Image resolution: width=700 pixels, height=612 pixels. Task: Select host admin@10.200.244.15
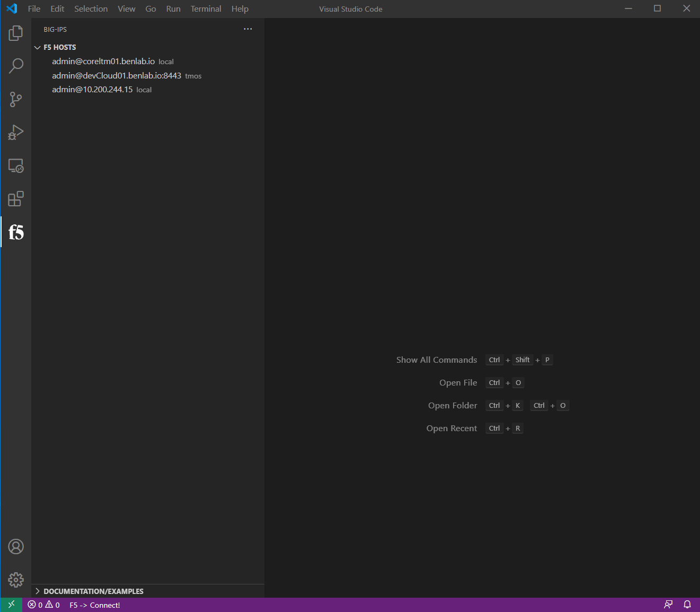(148, 90)
